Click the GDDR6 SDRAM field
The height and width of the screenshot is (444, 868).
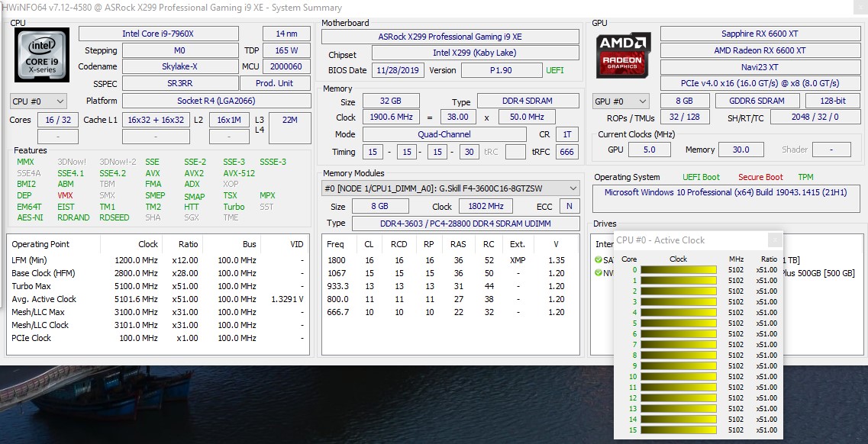(757, 101)
